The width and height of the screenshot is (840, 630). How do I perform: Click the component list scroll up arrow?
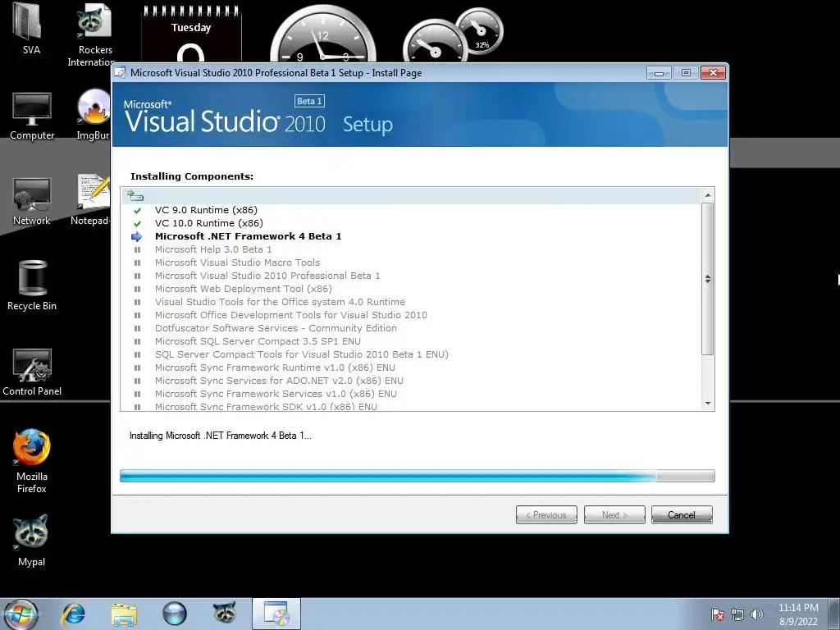[x=708, y=195]
